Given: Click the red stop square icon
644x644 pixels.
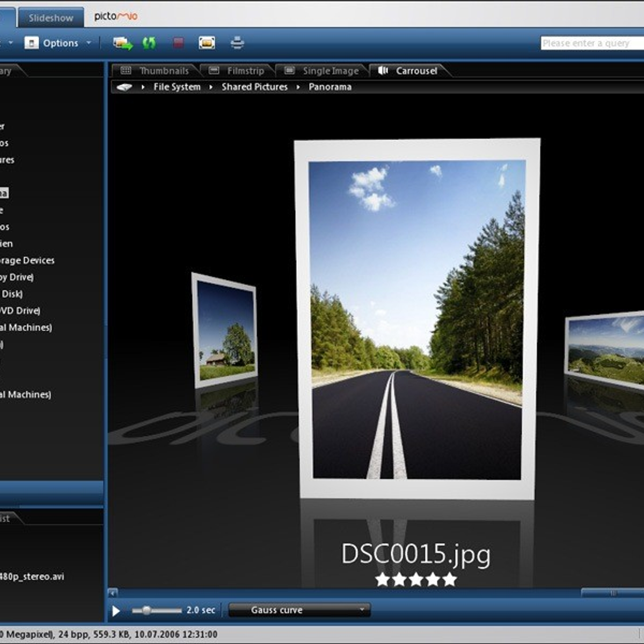Looking at the screenshot, I should pyautogui.click(x=178, y=43).
